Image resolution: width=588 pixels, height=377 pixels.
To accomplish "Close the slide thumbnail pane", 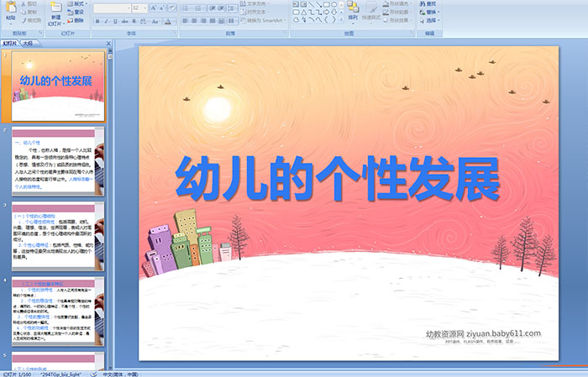I will coord(108,44).
